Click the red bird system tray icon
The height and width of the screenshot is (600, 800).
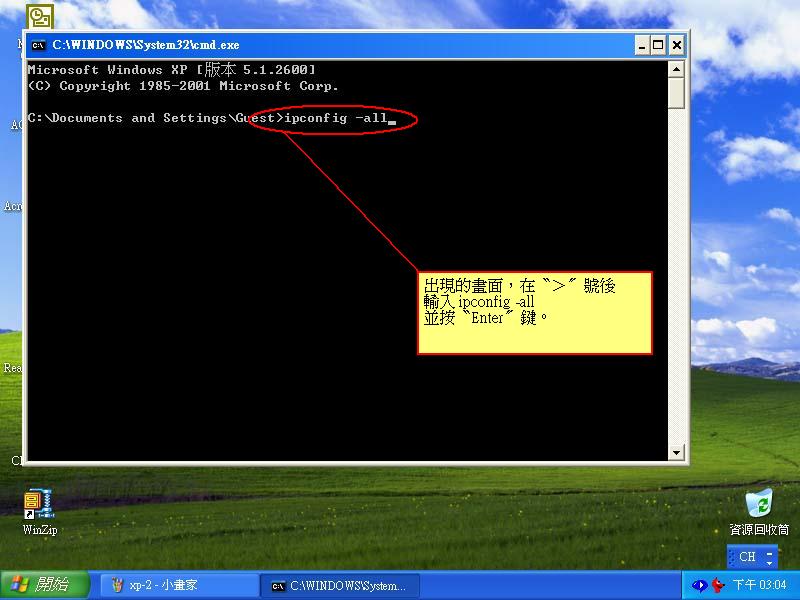pos(718,585)
